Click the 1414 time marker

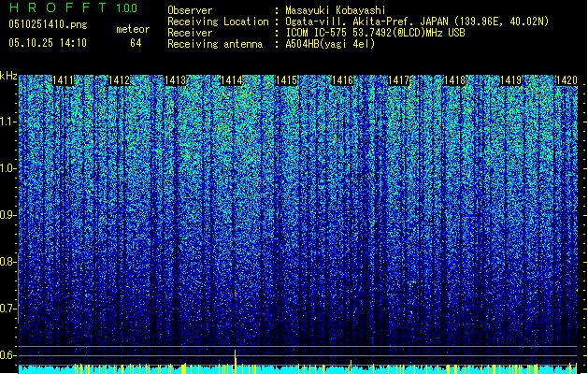pyautogui.click(x=231, y=80)
